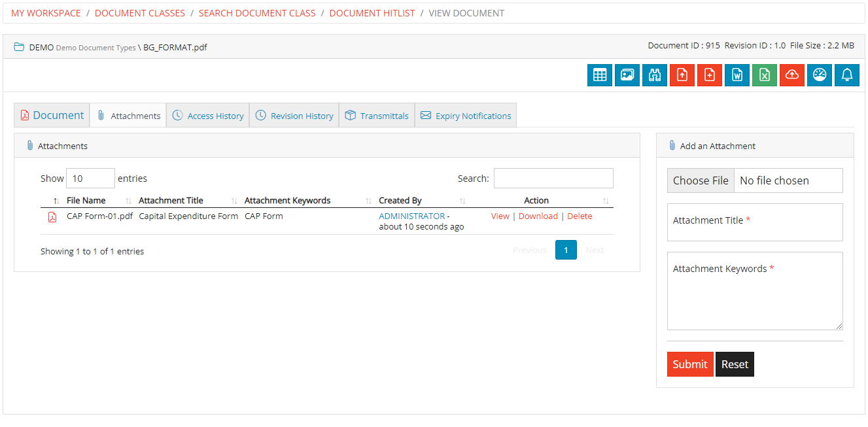Export using the Word document icon
The height and width of the screenshot is (427, 868).
pos(737,75)
